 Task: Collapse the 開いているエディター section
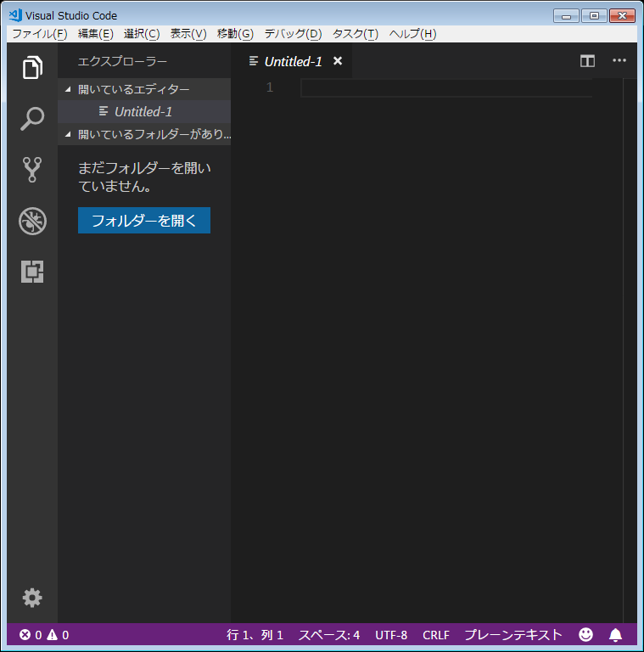pos(144,89)
